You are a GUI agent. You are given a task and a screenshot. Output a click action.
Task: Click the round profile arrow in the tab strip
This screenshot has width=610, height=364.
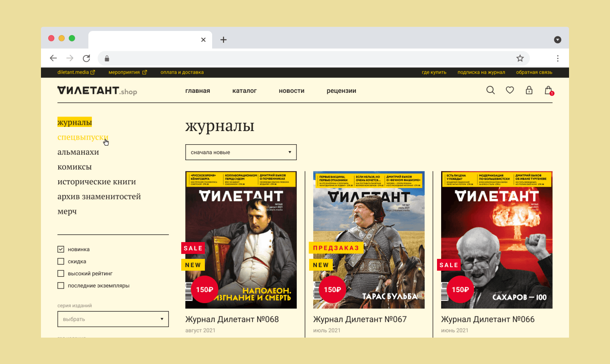click(558, 40)
